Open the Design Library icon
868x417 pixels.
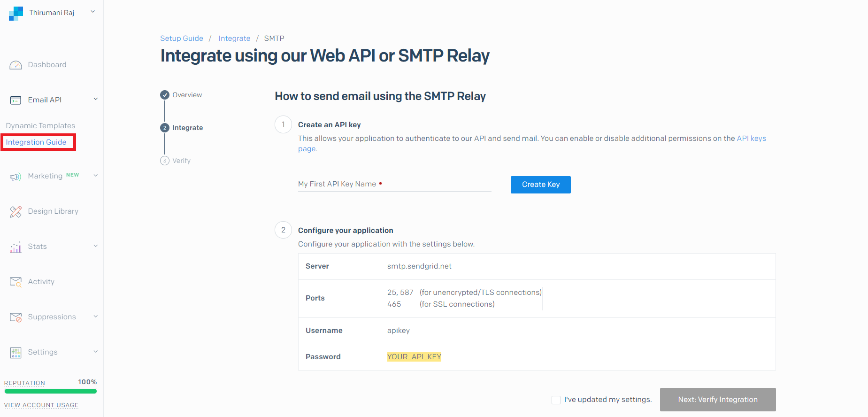[x=15, y=212]
